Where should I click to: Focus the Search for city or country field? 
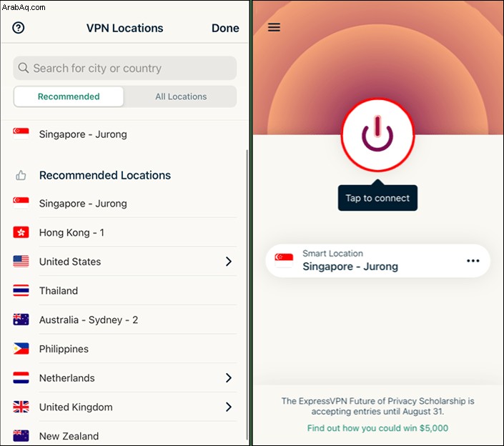click(x=124, y=68)
